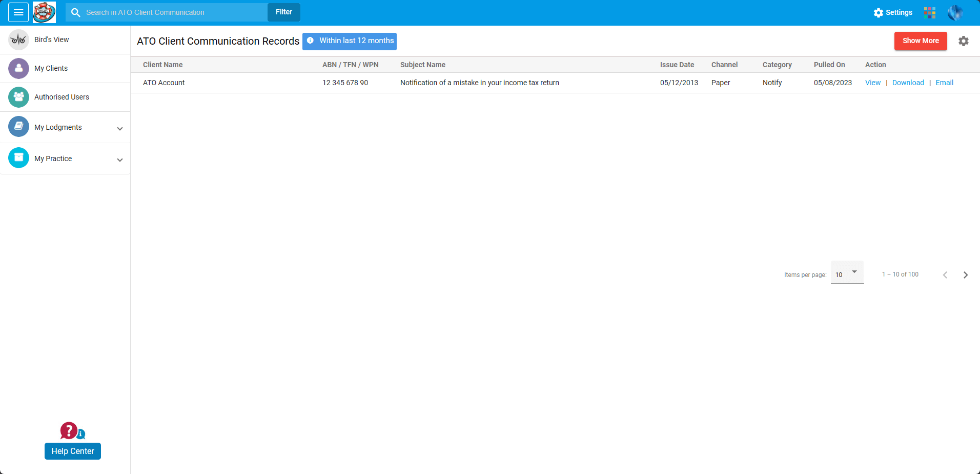Open the Items per page dropdown
The width and height of the screenshot is (980, 474).
847,272
